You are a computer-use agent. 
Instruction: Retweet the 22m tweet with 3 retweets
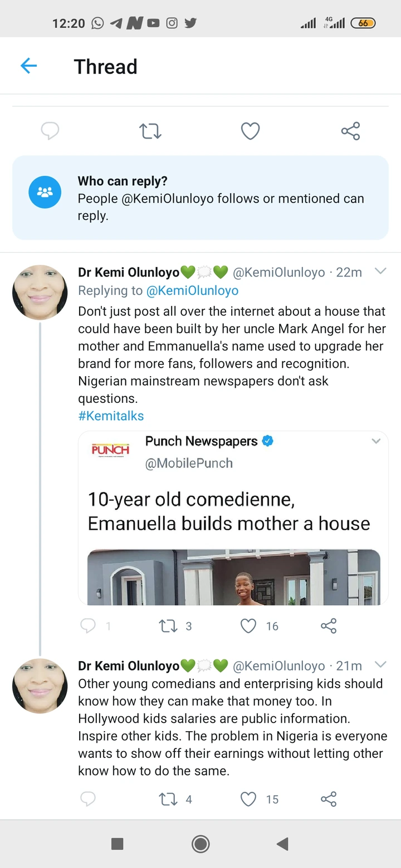(x=168, y=626)
